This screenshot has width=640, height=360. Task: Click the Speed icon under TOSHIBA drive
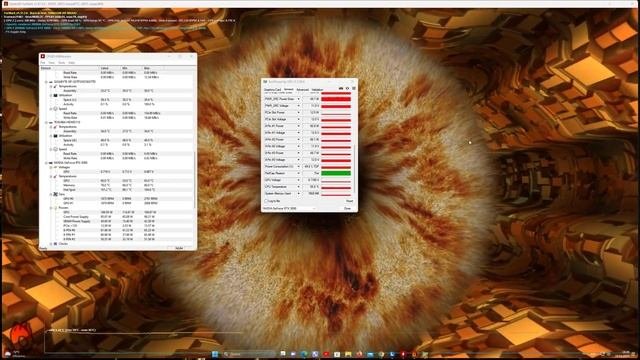[56, 149]
